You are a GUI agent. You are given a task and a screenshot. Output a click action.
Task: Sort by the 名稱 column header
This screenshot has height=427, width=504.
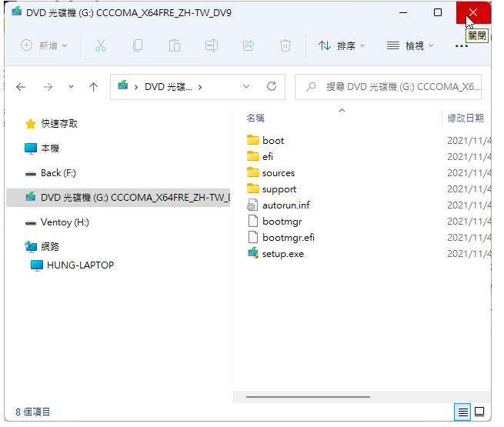point(255,118)
